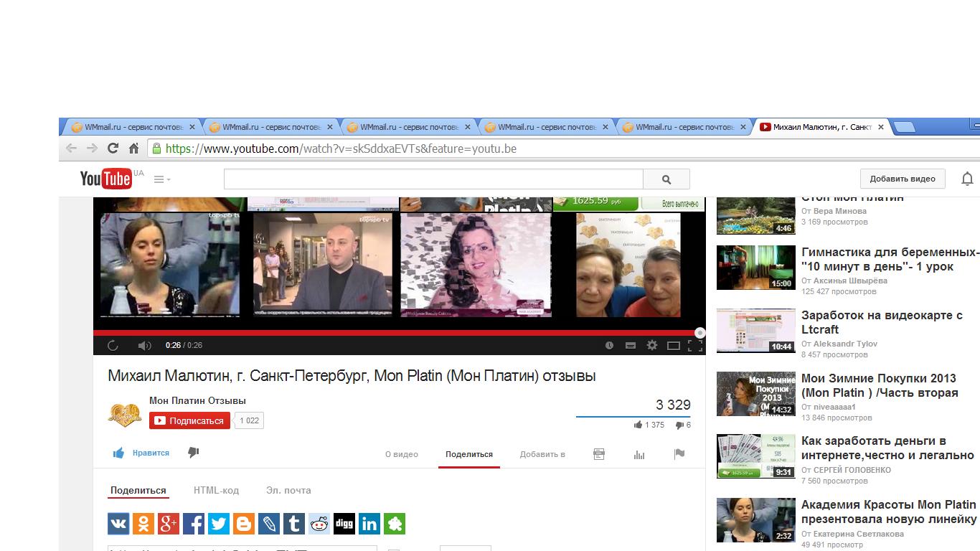Switch to the Эл. почта tab
Viewport: 980px width, 551px height.
pos(288,490)
